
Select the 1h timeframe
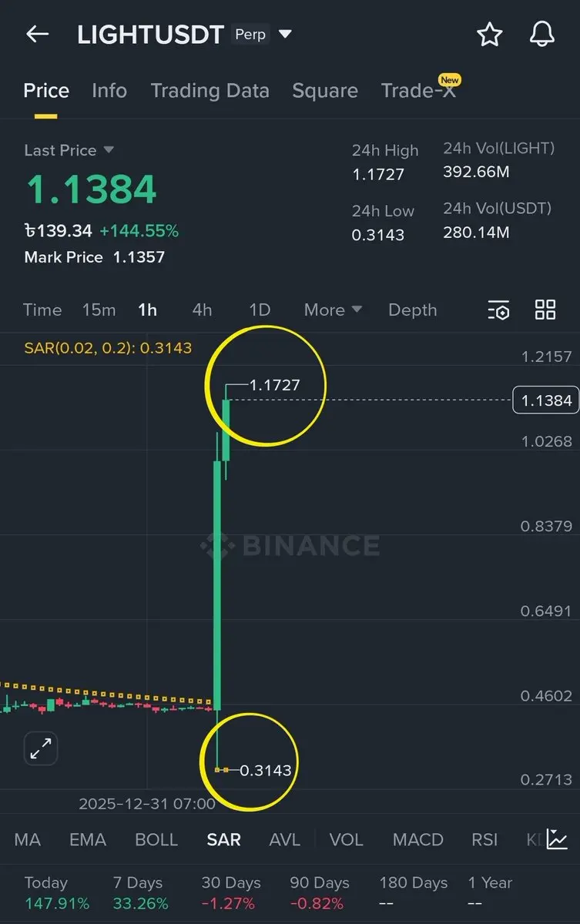147,310
